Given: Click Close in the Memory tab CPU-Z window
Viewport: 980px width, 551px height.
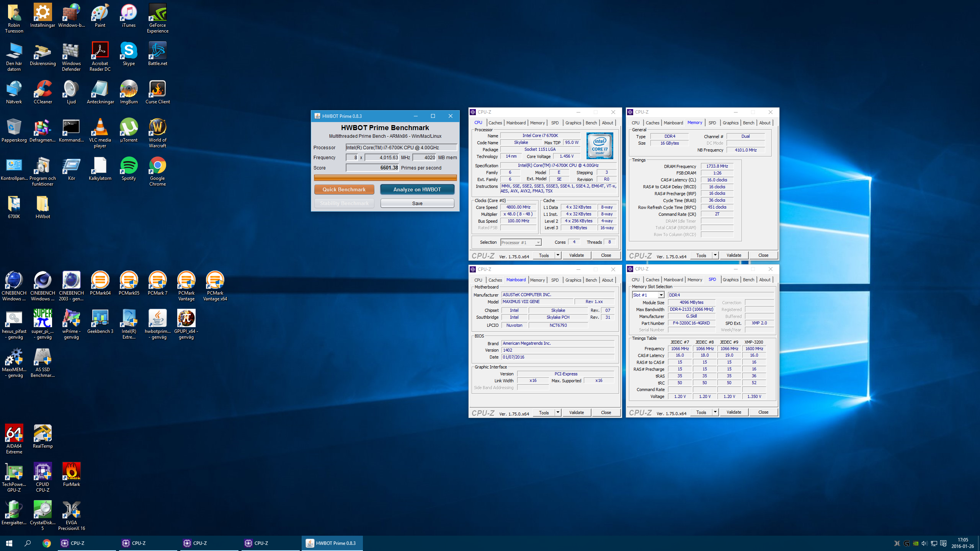Looking at the screenshot, I should tap(763, 255).
